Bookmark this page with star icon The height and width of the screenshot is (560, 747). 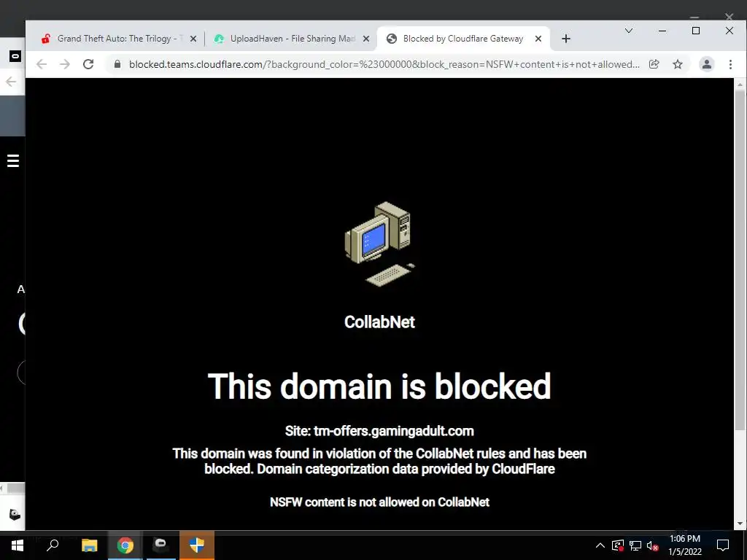(x=678, y=64)
